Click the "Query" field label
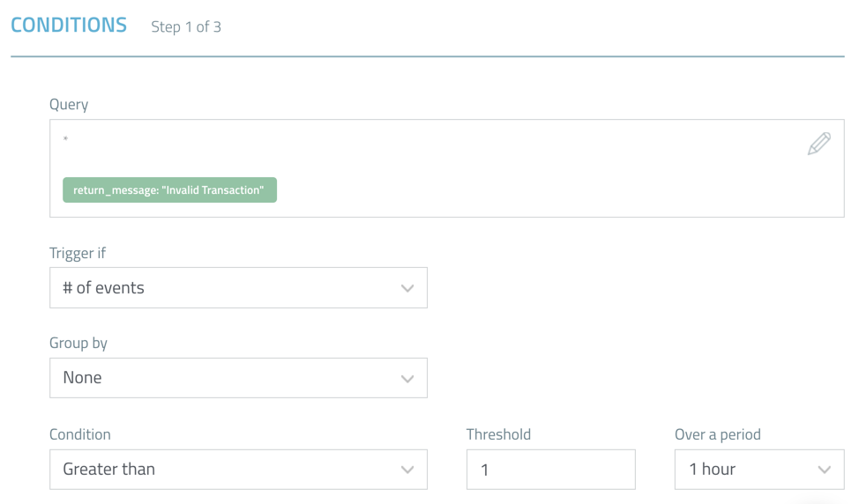859x504 pixels. click(69, 104)
